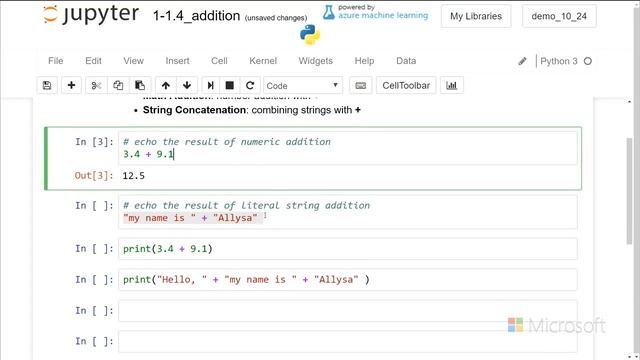Screen dimensions: 640x360
Task: Insert cell below with plus icon
Action: (x=71, y=85)
